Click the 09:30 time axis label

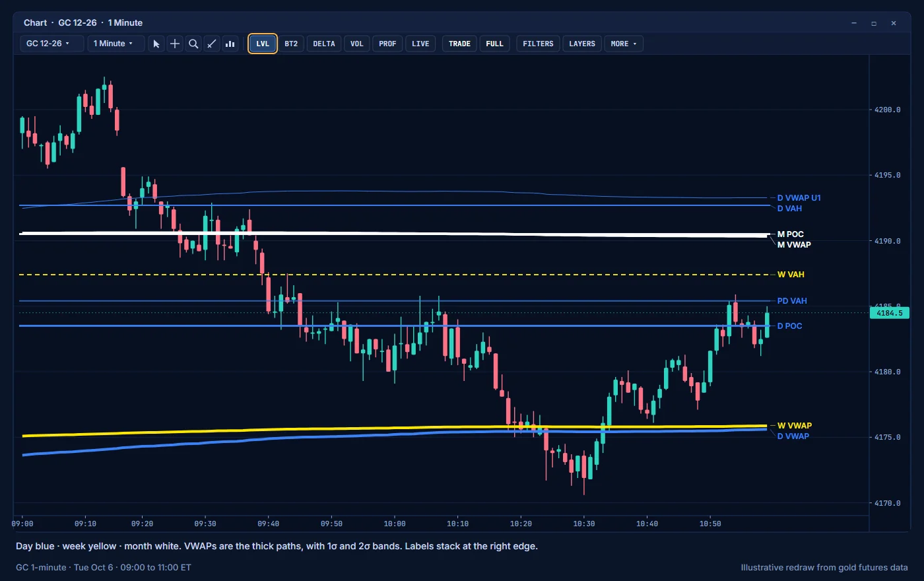point(205,524)
